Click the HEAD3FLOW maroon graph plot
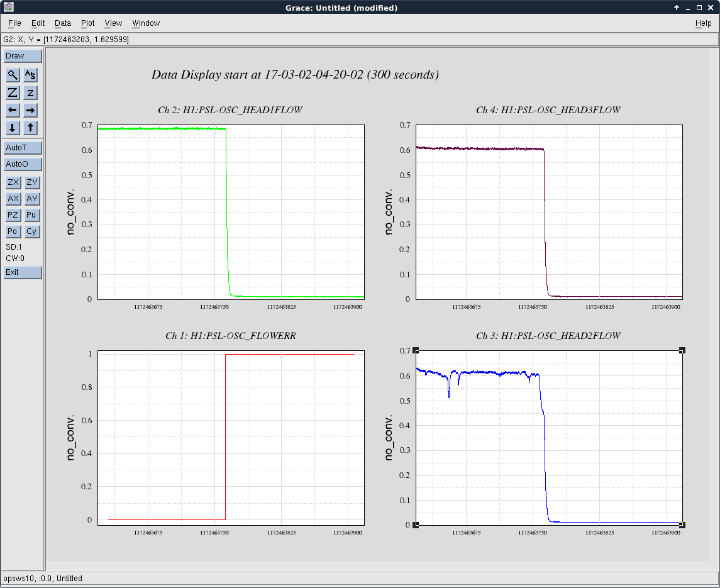 tap(549, 212)
